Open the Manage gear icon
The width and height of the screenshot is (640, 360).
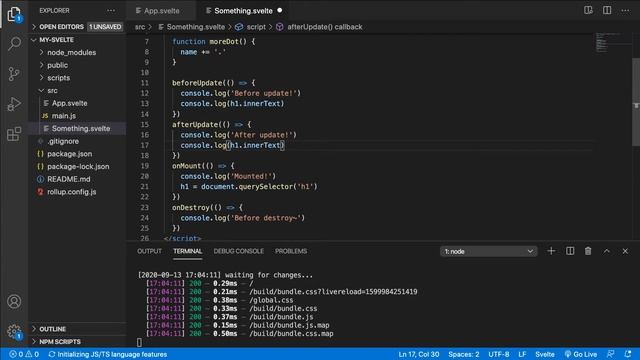(14, 331)
